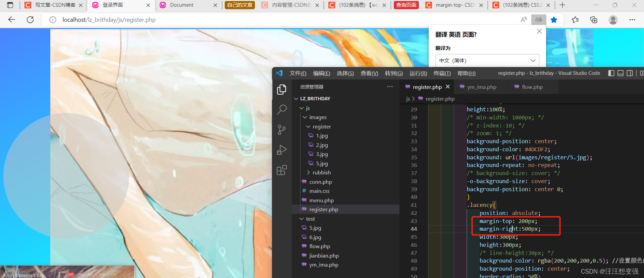Toggle primary sidebar layout icon in VS Code
Viewport: 644px width, 278px height.
coord(611,73)
